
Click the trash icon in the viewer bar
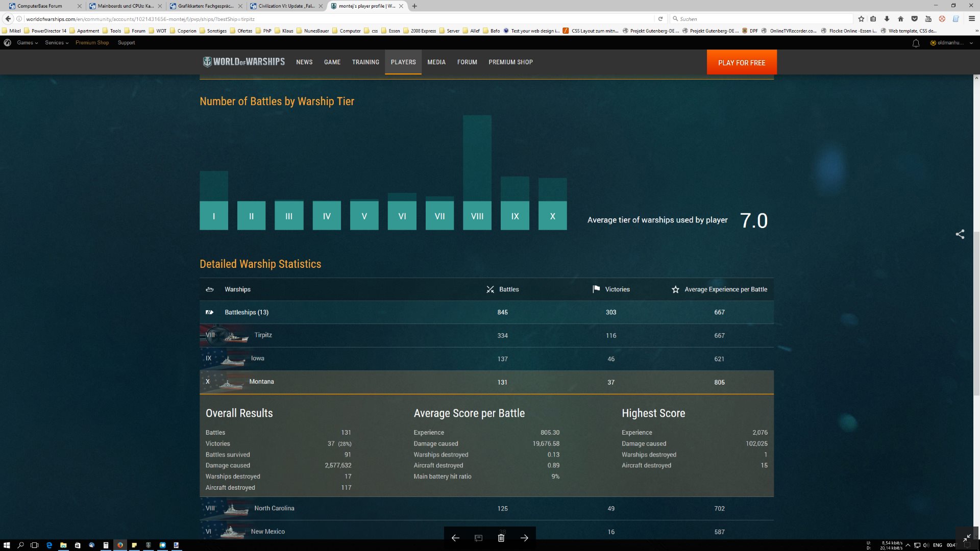[501, 538]
